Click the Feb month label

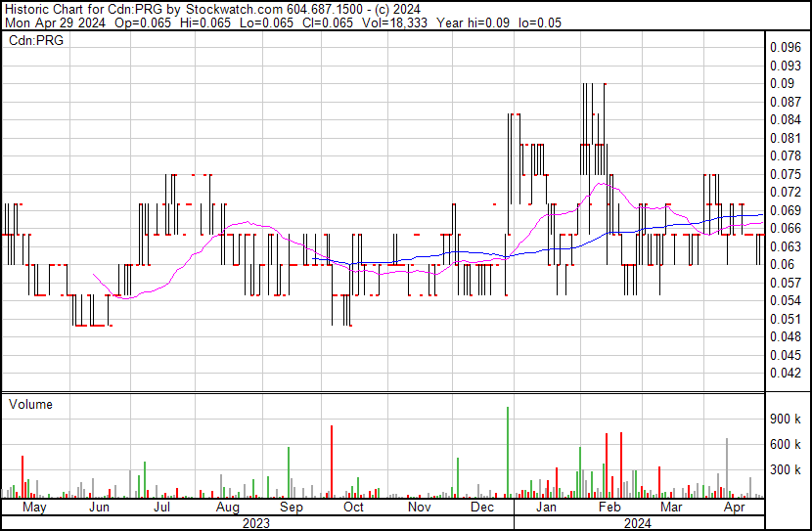coord(609,508)
